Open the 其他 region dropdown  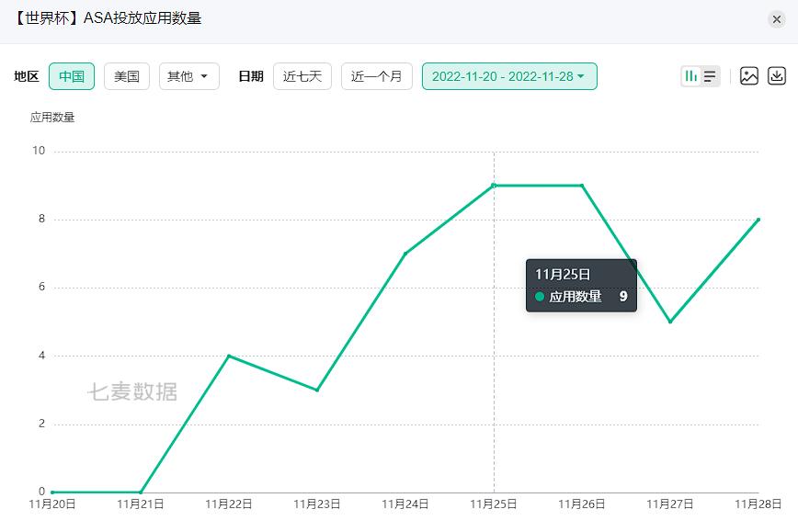[188, 76]
